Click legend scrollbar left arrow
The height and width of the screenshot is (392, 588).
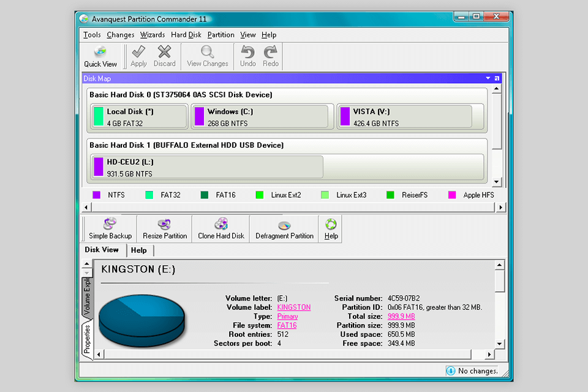(86, 207)
